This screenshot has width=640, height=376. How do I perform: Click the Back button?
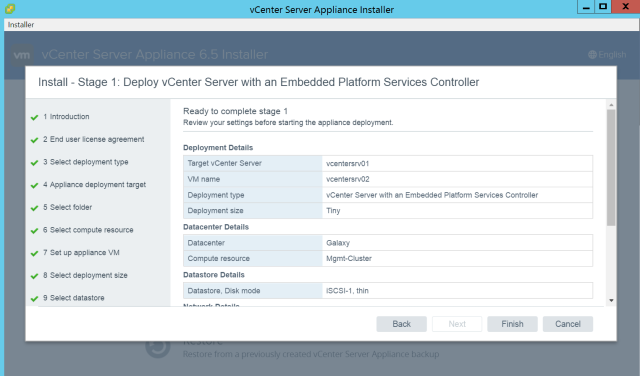coord(402,324)
